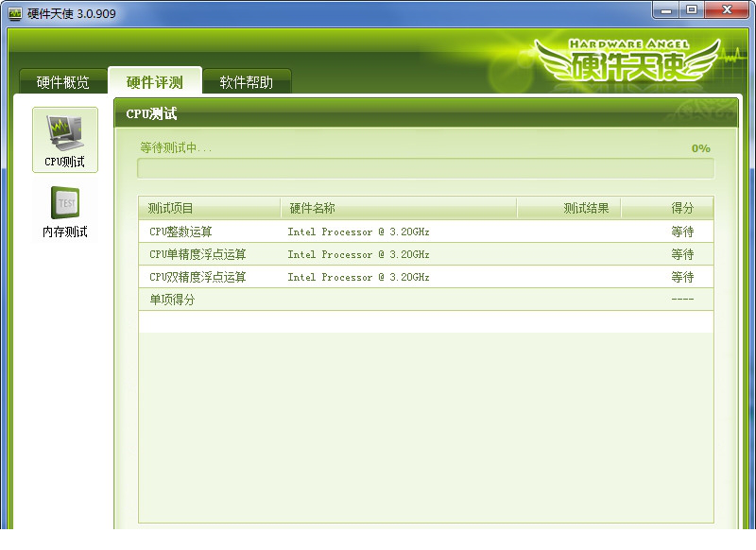Click the 单项得分 row label

172,300
